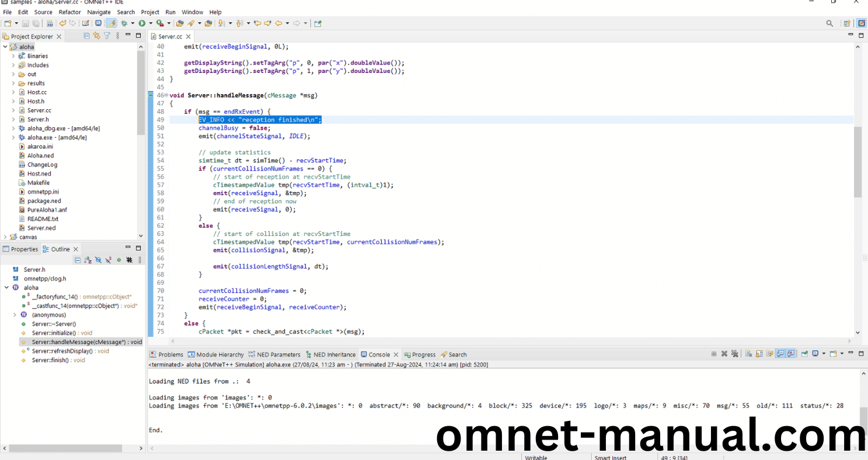The image size is (868, 460).
Task: Expand the canvas project node
Action: point(5,237)
